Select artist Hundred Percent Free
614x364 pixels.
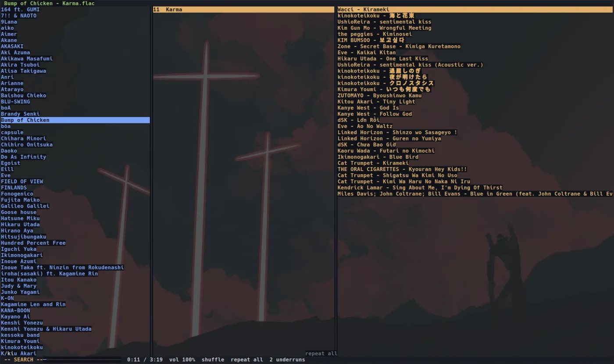pos(33,243)
